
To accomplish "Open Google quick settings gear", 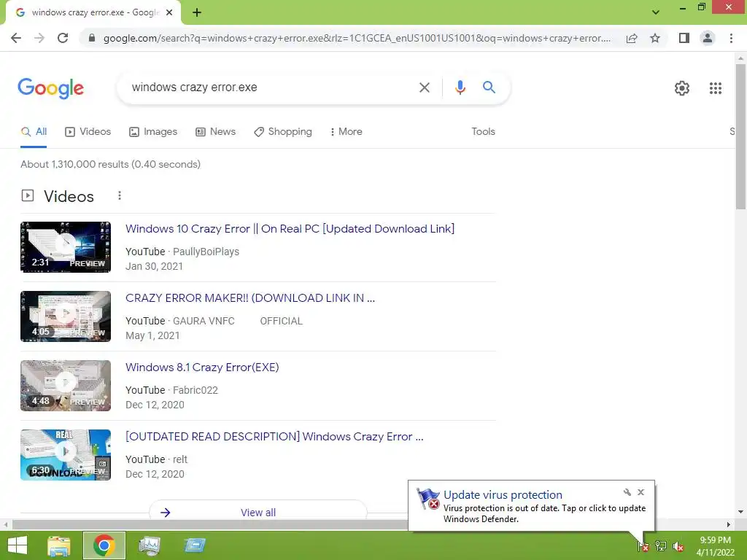I will [x=682, y=88].
